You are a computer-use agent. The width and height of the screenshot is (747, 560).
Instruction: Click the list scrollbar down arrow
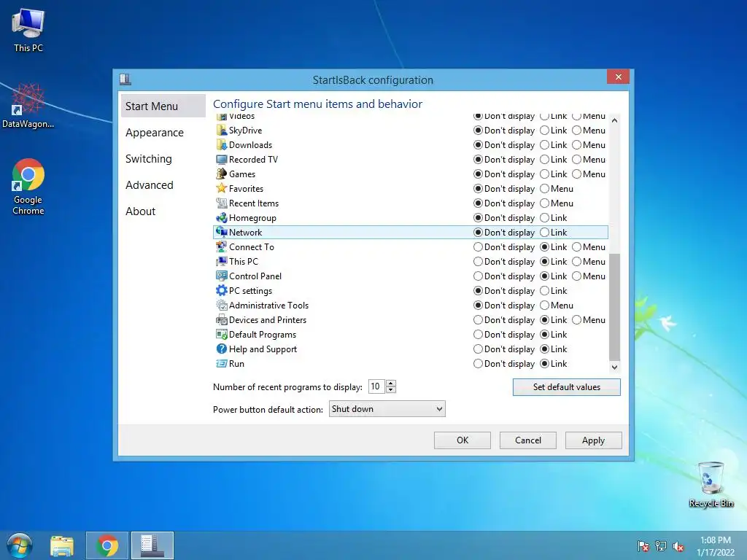coord(614,367)
